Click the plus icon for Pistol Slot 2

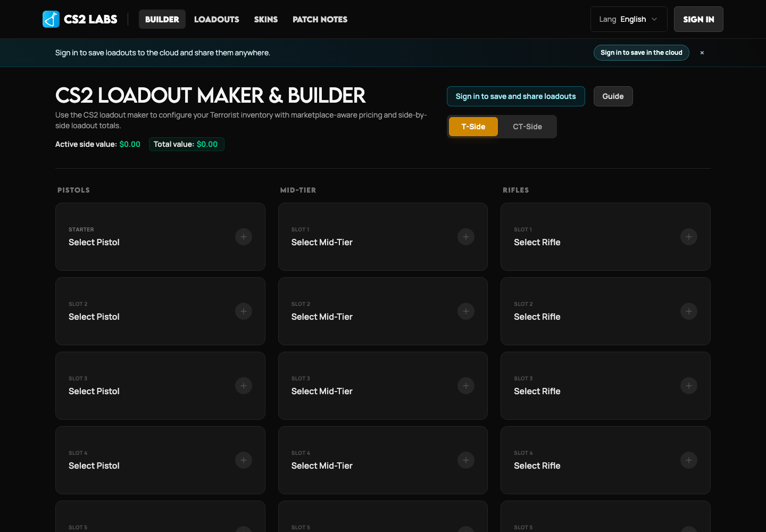[x=244, y=311]
